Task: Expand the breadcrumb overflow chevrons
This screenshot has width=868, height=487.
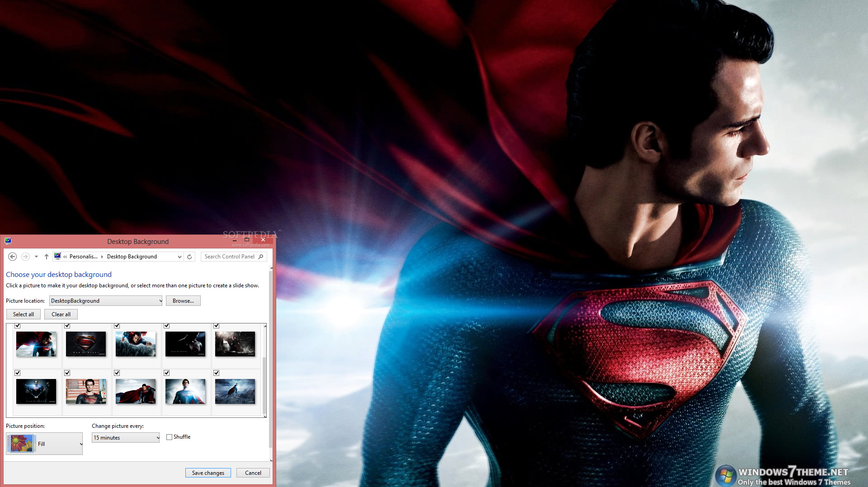Action: (x=65, y=257)
